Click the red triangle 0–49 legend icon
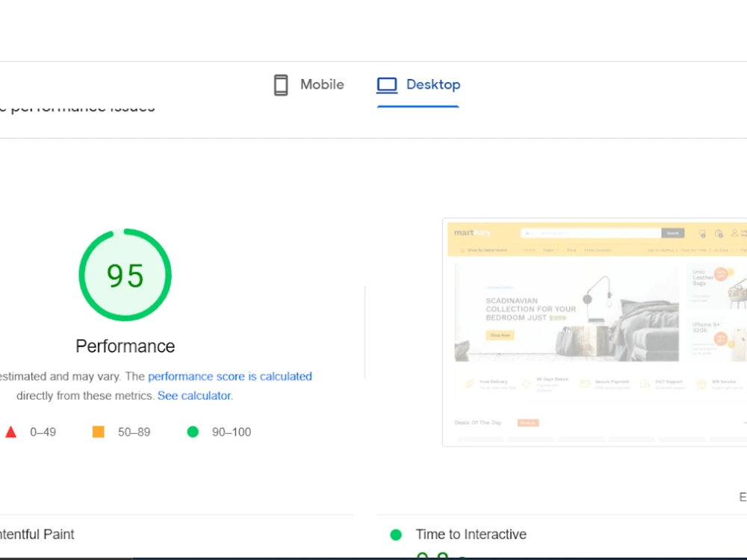Screen dimensions: 747x560 11,432
